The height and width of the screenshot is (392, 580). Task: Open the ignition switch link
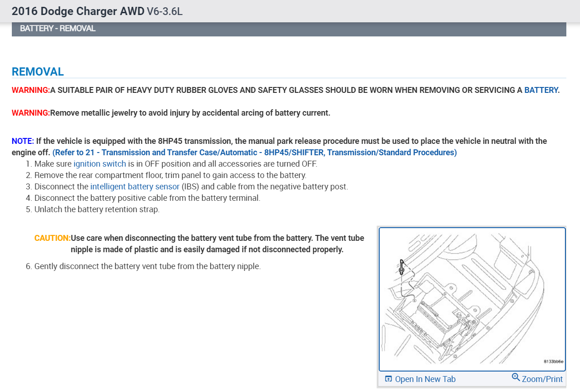(100, 164)
